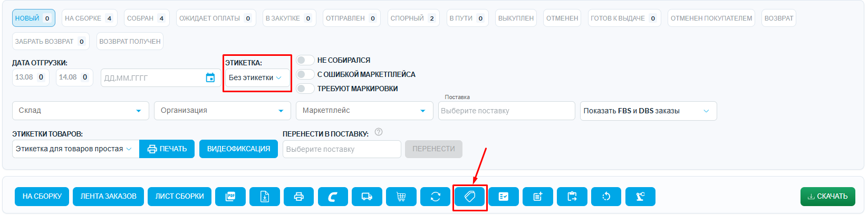Click the PDF export icon button
Viewport: 868px width, 224px height.
pos(230,197)
